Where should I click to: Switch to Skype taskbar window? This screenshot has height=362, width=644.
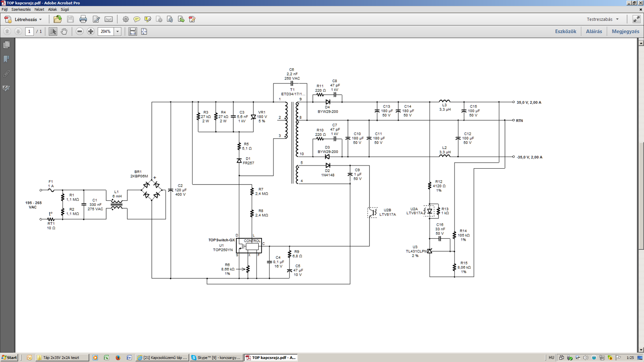click(x=216, y=358)
